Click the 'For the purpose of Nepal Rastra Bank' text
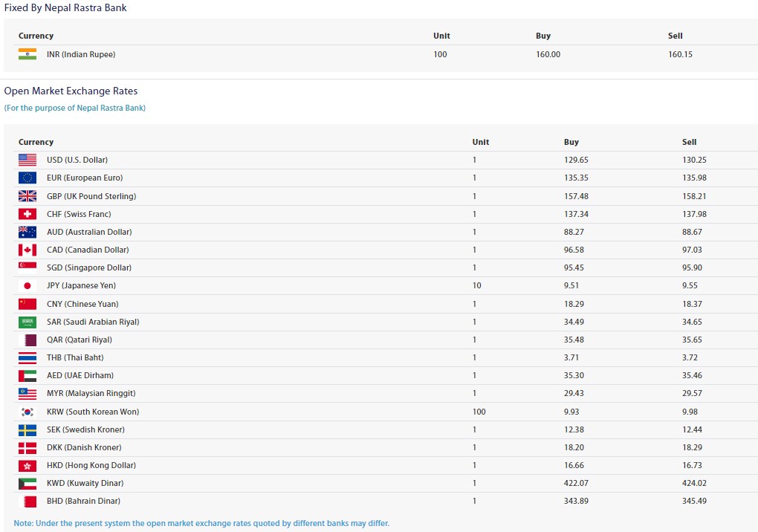The height and width of the screenshot is (532, 758). click(75, 108)
